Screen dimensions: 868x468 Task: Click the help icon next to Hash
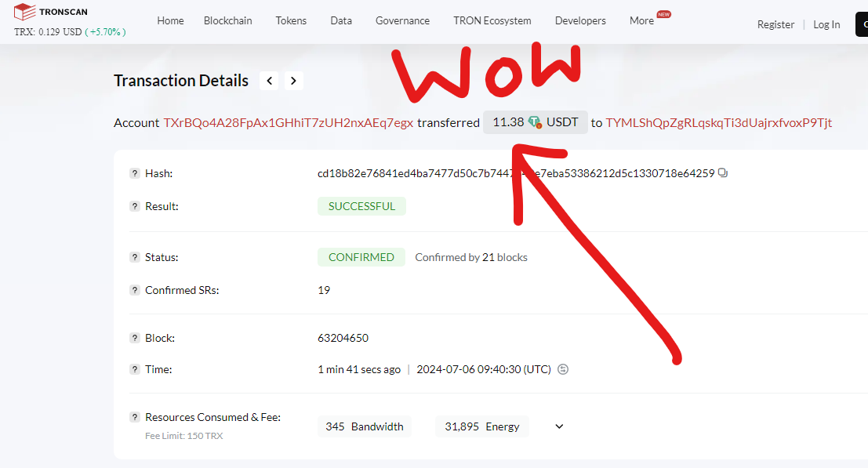click(x=135, y=173)
